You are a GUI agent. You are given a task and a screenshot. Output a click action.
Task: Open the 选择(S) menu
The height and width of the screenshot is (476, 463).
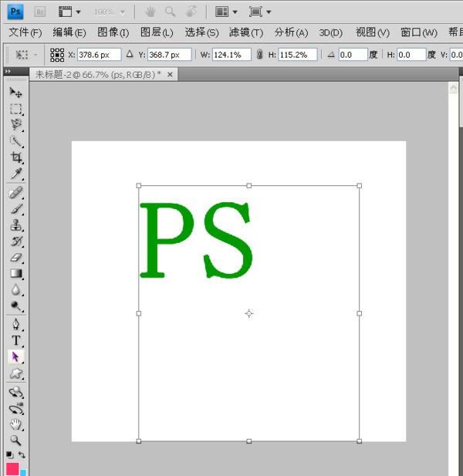(x=201, y=32)
